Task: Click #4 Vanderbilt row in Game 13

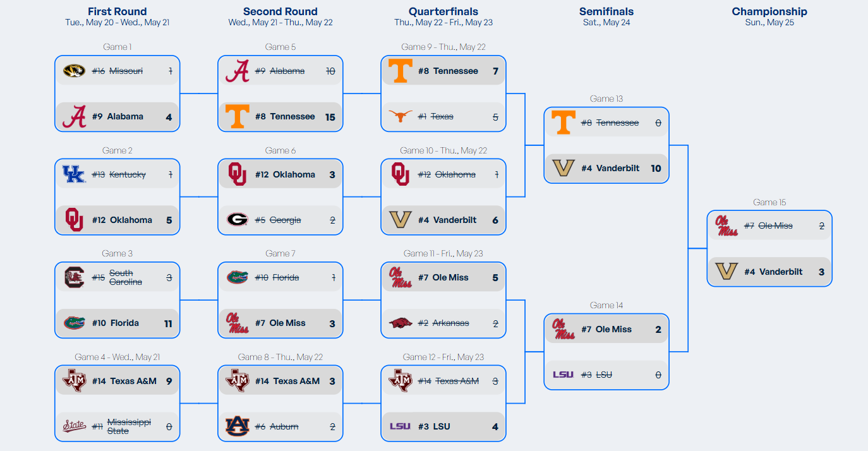Action: pos(606,168)
